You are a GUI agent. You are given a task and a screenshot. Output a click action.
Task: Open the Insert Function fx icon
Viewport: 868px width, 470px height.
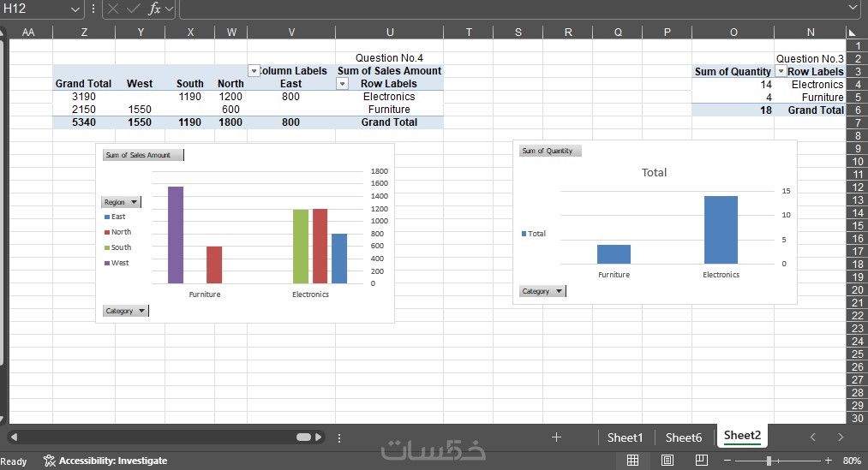click(x=154, y=9)
